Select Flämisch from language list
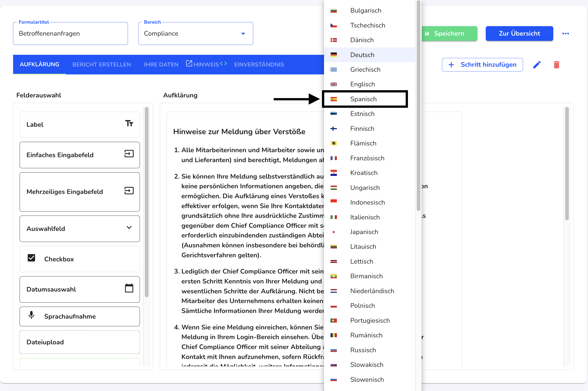Screen dimensions: 588x391 pyautogui.click(x=369, y=143)
